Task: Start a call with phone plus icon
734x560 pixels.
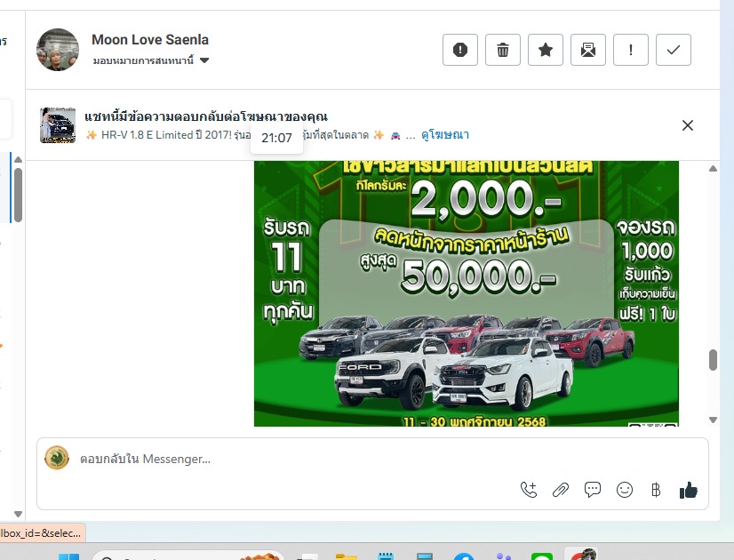Action: (529, 490)
